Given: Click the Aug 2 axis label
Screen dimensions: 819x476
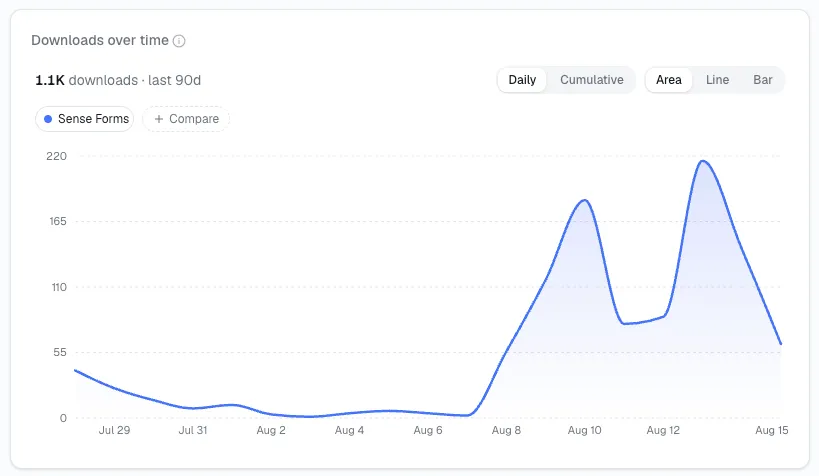Looking at the screenshot, I should point(271,430).
